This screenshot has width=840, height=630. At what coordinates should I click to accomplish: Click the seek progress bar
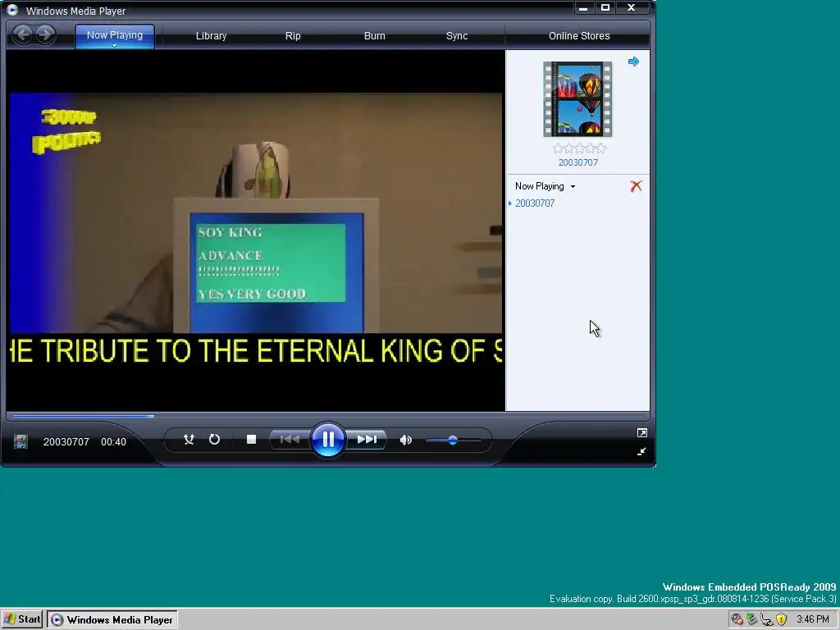(x=328, y=416)
